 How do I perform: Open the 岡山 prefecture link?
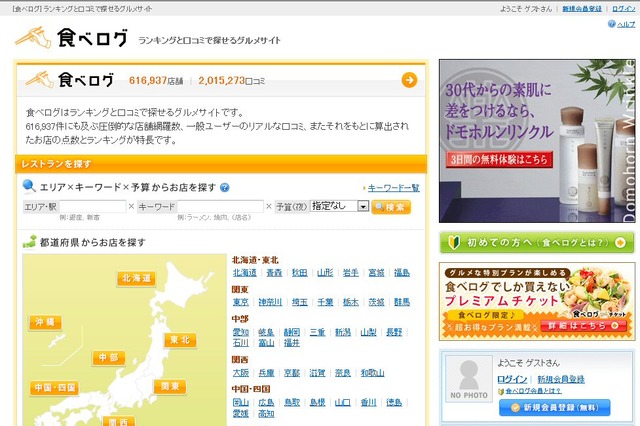(x=240, y=402)
